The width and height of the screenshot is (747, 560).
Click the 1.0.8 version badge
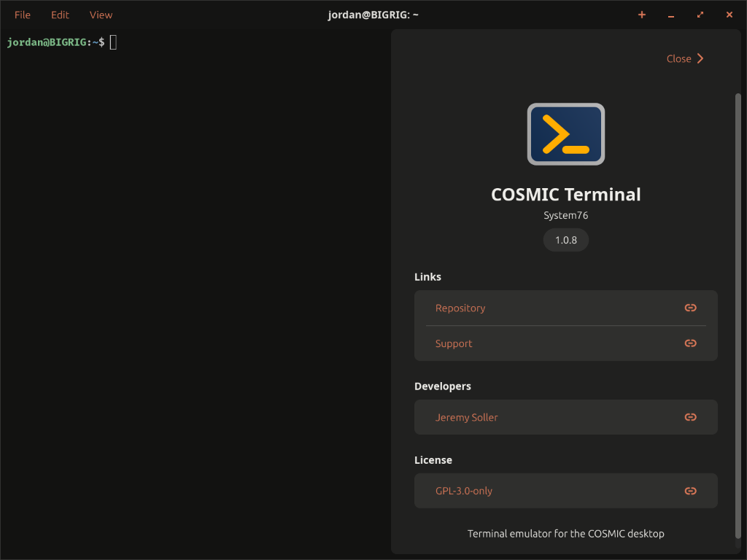(x=566, y=240)
